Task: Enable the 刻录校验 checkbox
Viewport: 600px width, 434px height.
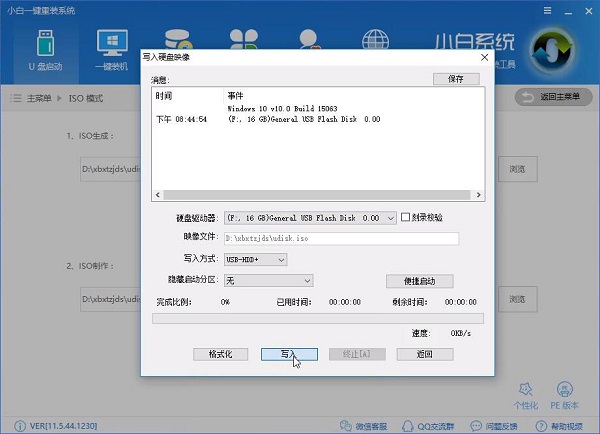Action: (x=405, y=217)
